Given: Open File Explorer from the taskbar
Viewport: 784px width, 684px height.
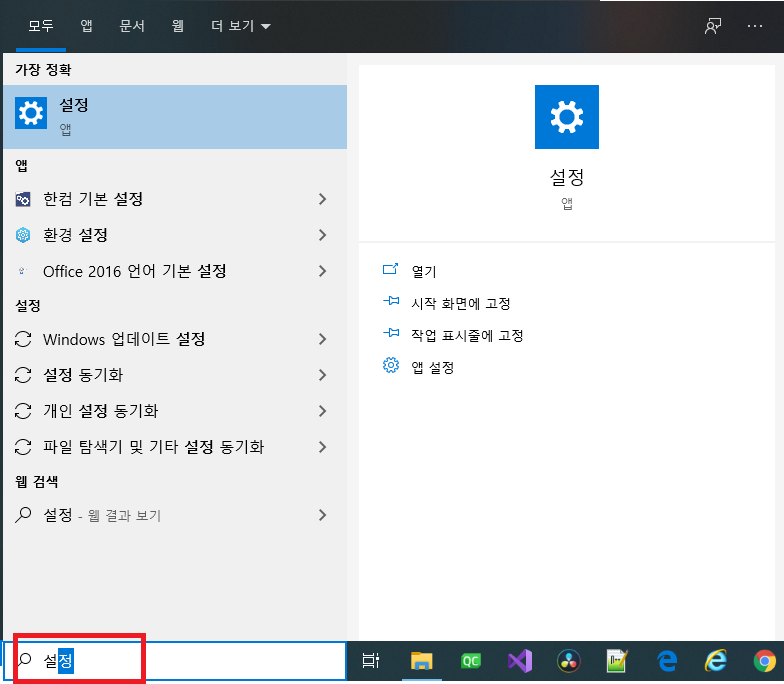Looking at the screenshot, I should (422, 661).
